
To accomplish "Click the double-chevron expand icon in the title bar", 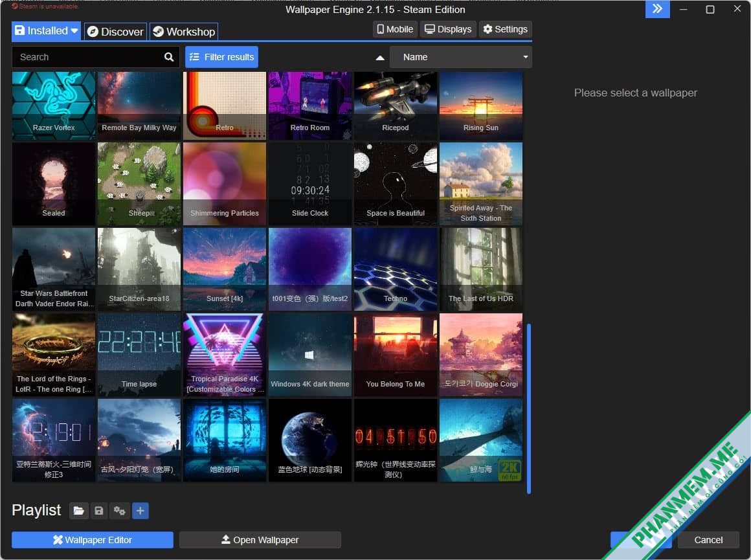I will coord(657,9).
